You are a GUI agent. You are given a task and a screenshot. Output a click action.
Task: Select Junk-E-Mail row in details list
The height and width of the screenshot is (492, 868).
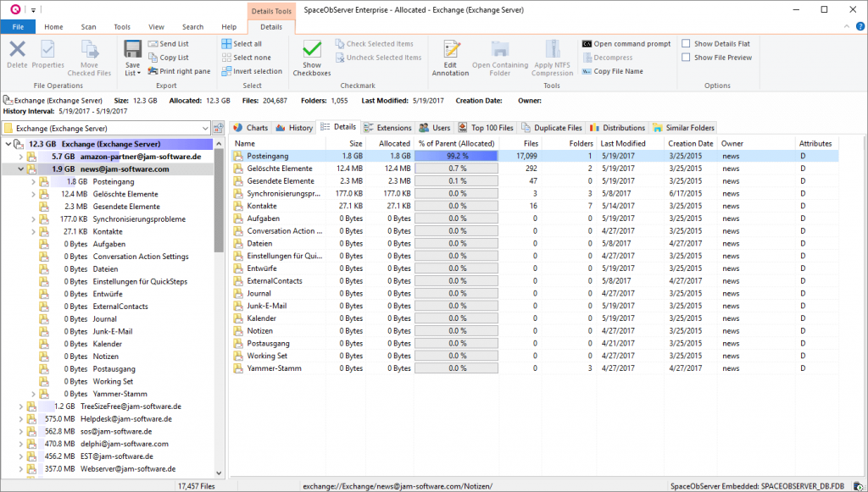tap(535, 306)
